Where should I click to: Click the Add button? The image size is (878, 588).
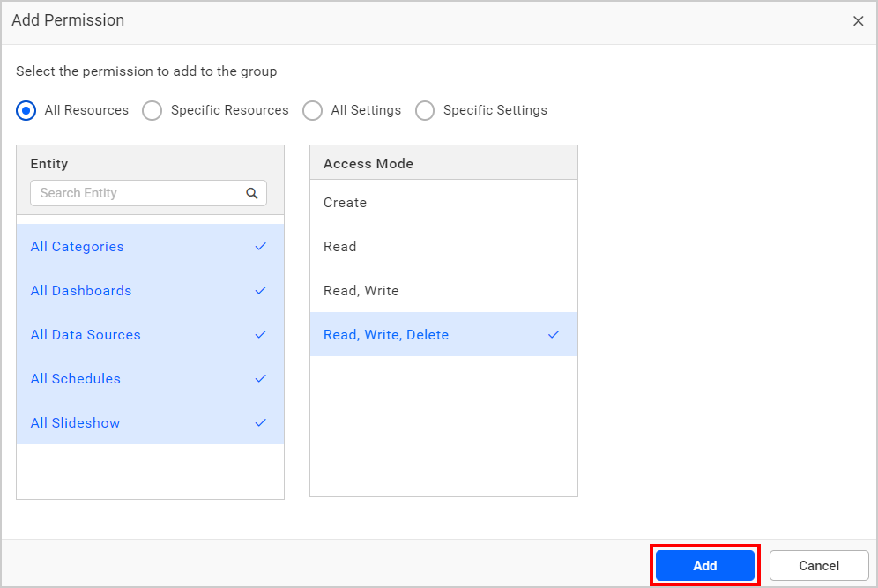click(x=704, y=565)
